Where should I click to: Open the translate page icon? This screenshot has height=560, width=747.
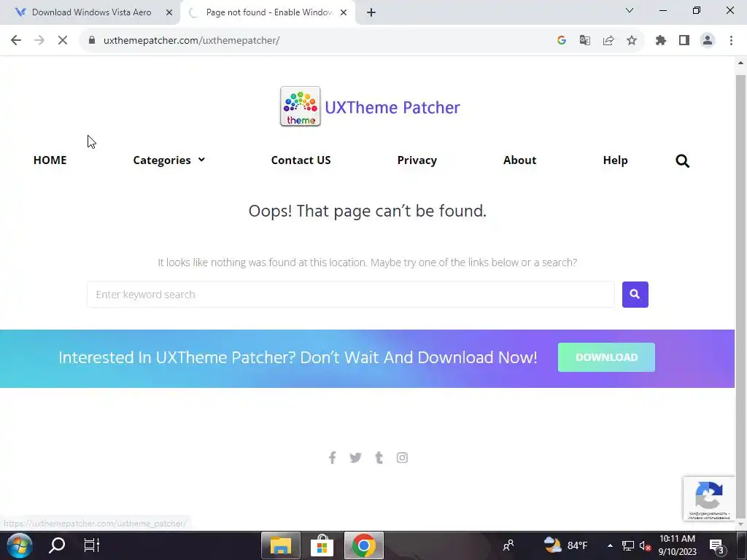[x=585, y=41]
